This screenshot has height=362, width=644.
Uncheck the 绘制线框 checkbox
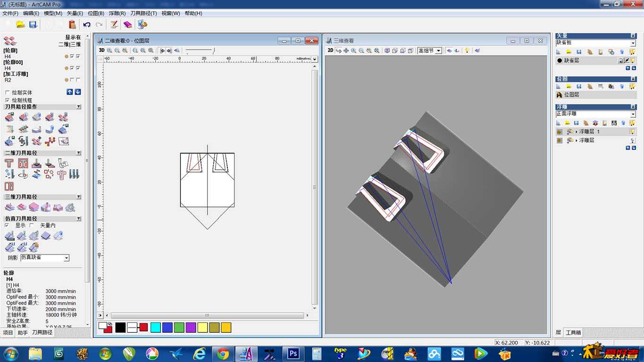(7, 100)
